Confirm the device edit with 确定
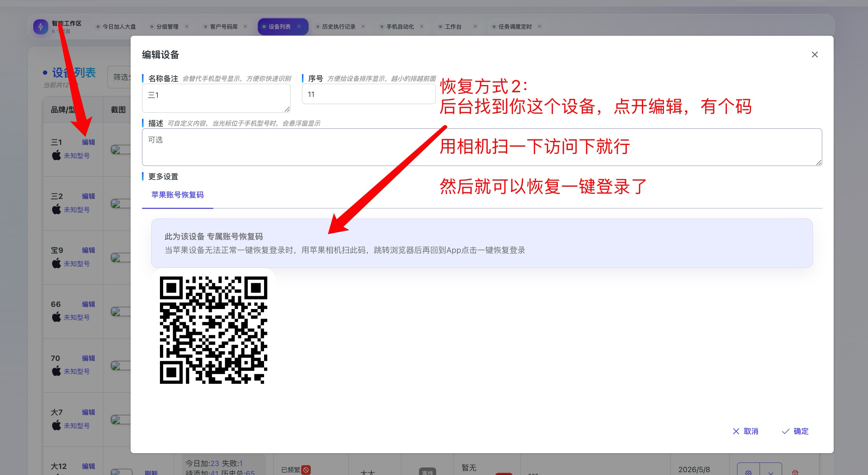This screenshot has width=868, height=475. click(795, 431)
